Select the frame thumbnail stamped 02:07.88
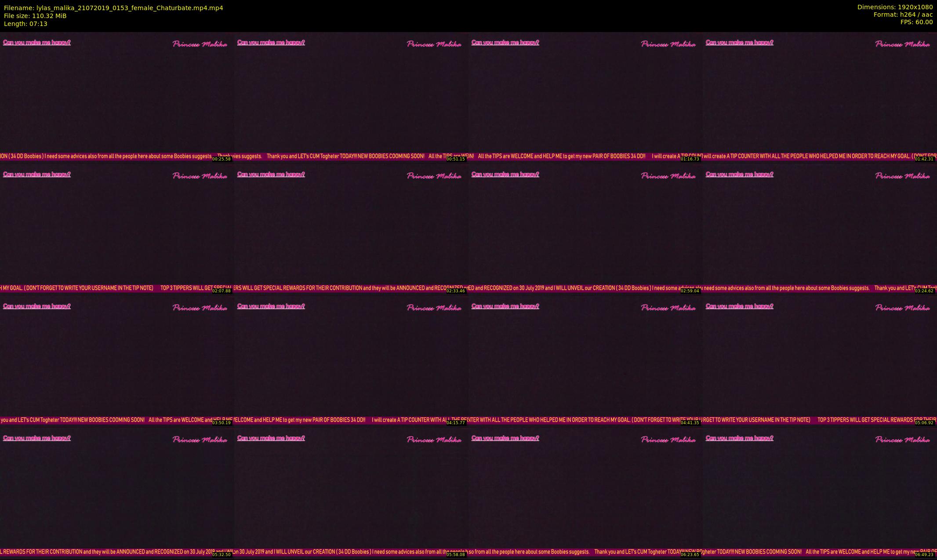 click(117, 229)
